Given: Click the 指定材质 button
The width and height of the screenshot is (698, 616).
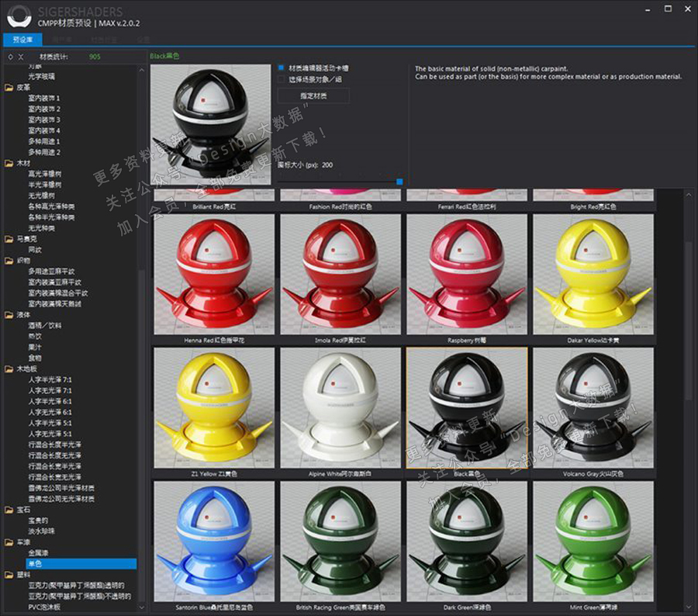Looking at the screenshot, I should click(313, 95).
